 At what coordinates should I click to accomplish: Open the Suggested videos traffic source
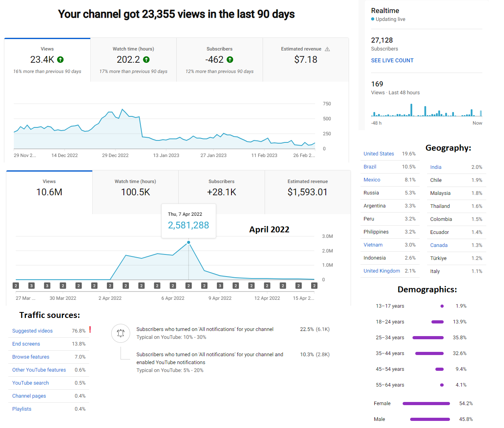point(32,331)
